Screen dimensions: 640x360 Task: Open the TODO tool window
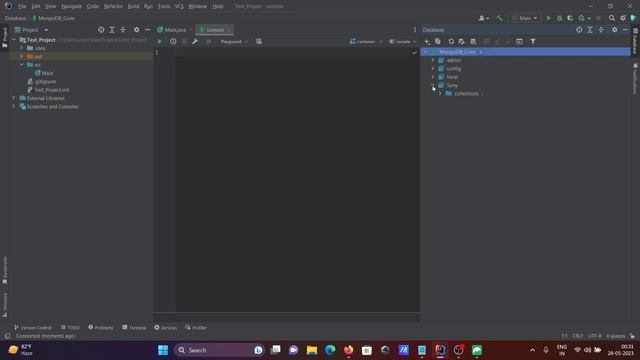[x=70, y=327]
